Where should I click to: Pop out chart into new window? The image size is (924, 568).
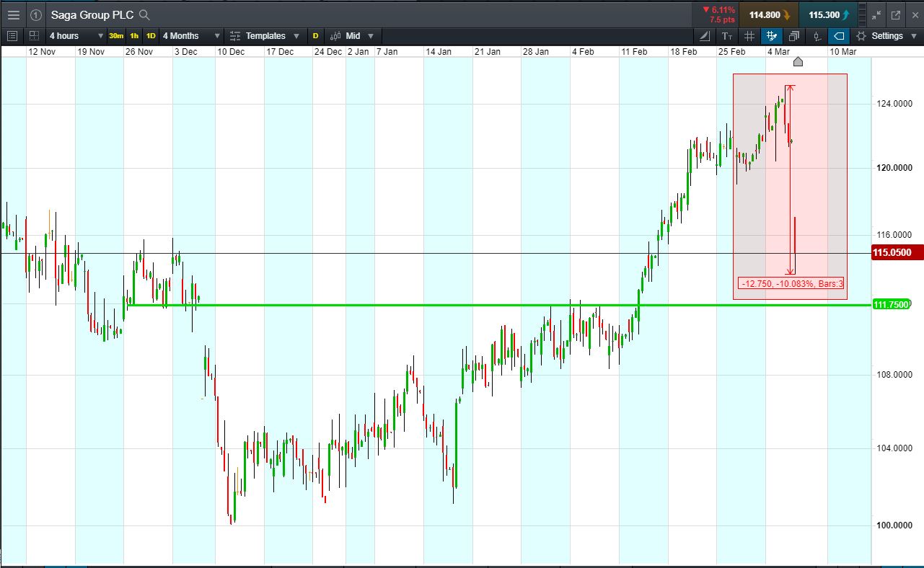tap(896, 14)
